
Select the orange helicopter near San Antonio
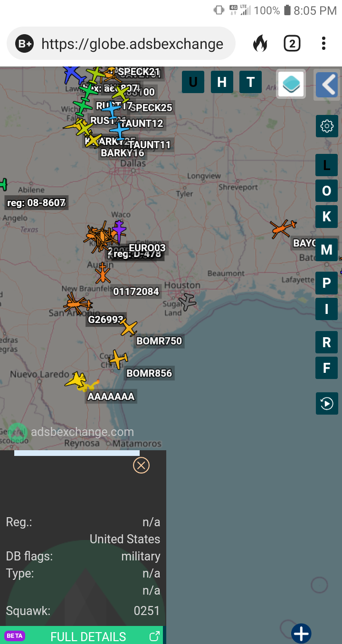pyautogui.click(x=77, y=304)
